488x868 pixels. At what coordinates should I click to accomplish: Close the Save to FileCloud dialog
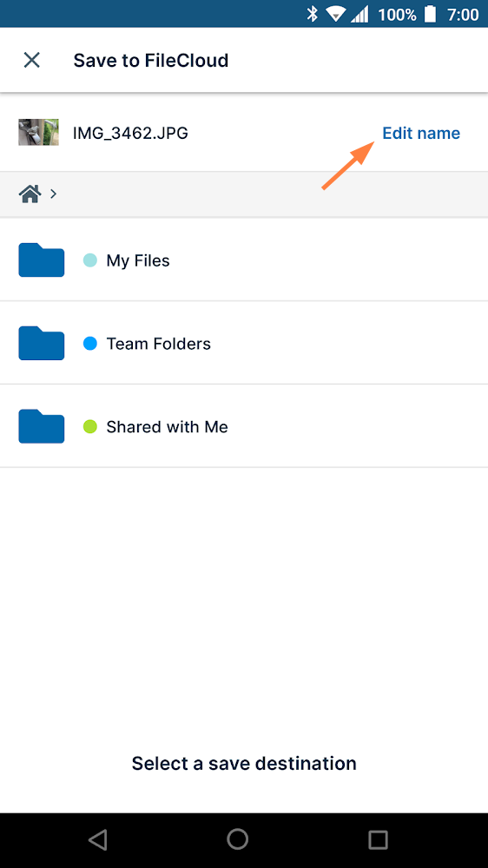click(x=31, y=60)
